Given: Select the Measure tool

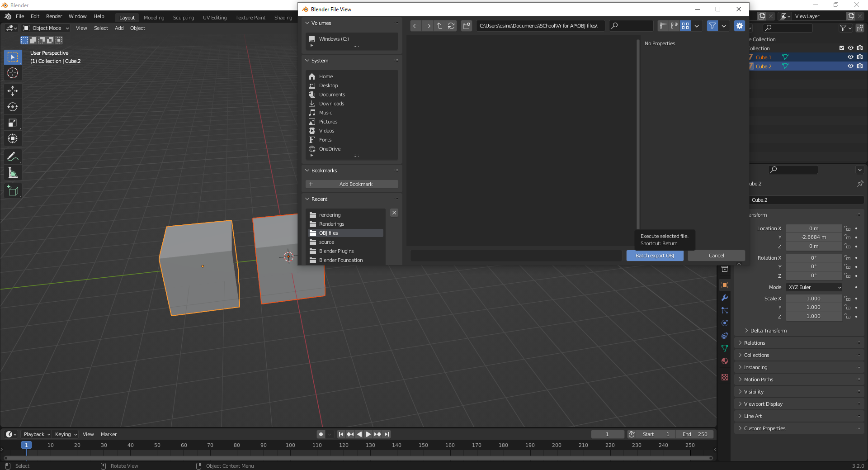Looking at the screenshot, I should pos(13,173).
